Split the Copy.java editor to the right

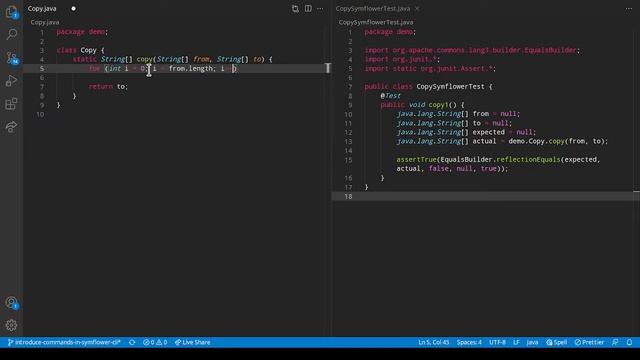tap(308, 9)
